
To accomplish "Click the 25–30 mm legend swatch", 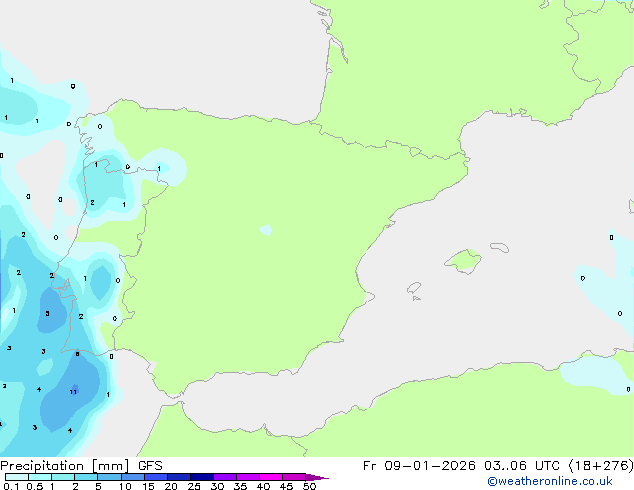I will (x=201, y=477).
